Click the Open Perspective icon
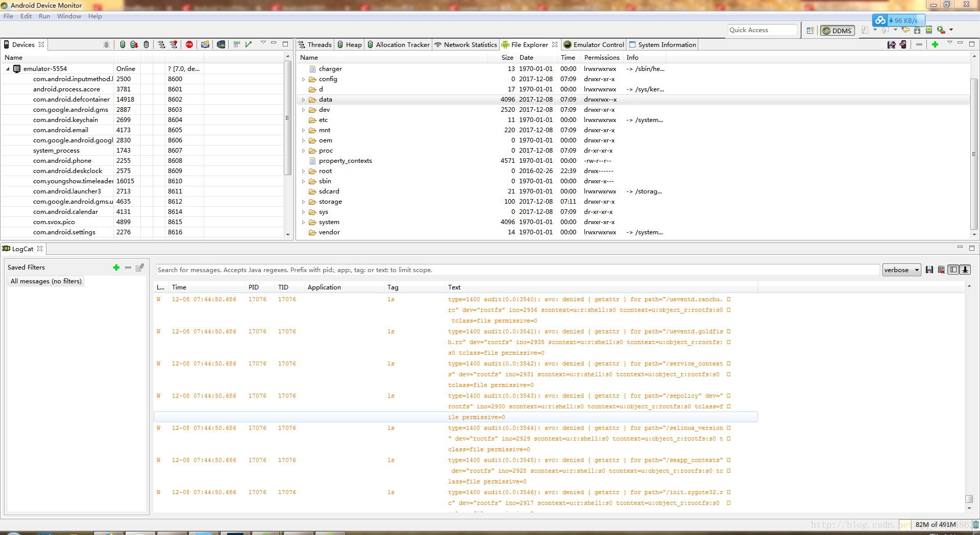 810,31
